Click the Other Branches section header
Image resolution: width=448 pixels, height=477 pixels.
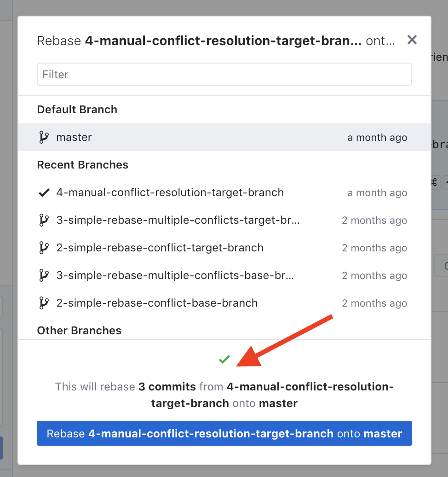coord(79,331)
